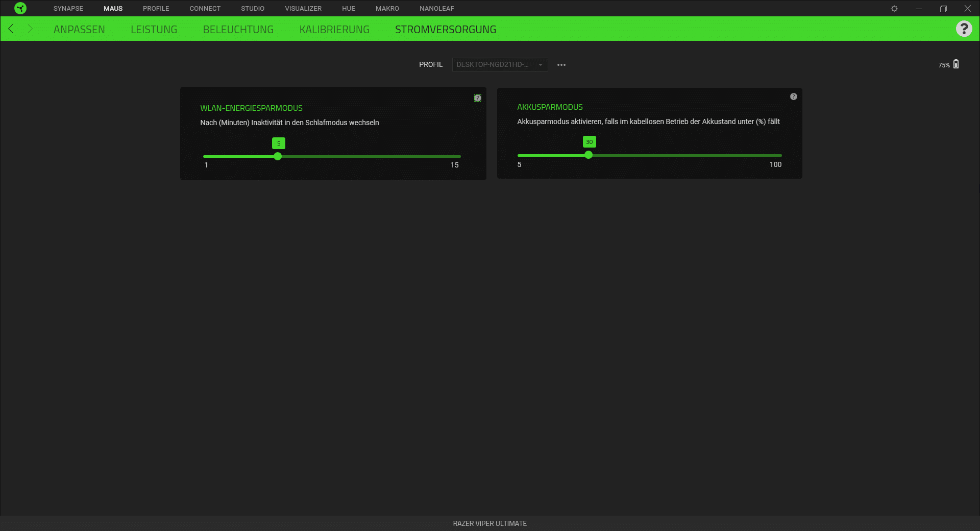Go forward with the right arrow
This screenshot has width=980, height=531.
(x=30, y=29)
